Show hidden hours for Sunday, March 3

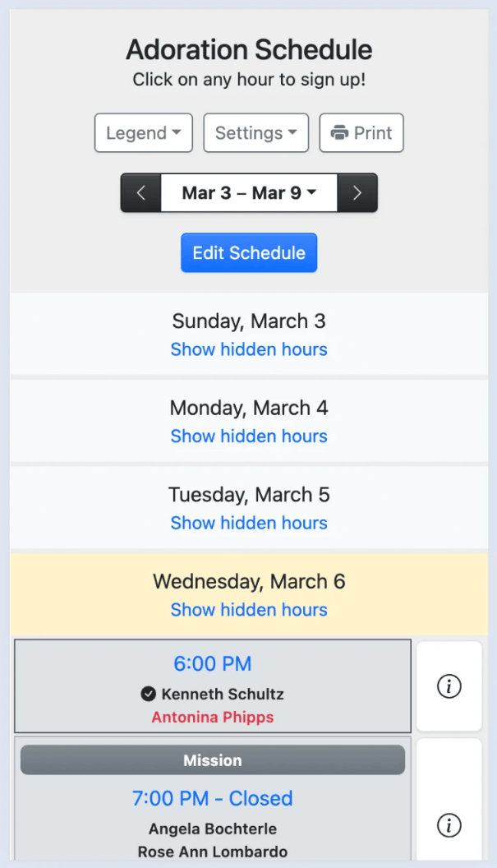[x=249, y=349]
